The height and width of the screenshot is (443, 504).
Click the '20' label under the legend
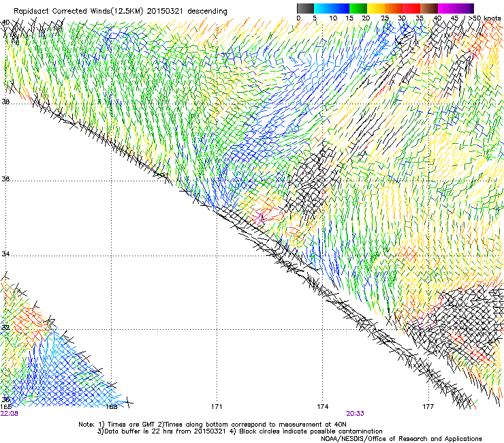point(366,18)
